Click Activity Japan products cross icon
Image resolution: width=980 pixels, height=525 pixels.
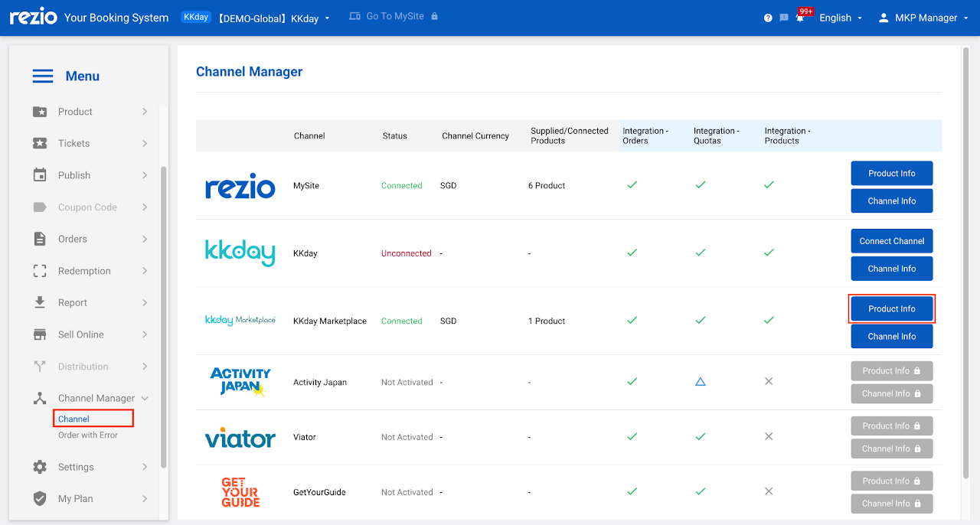coord(769,381)
